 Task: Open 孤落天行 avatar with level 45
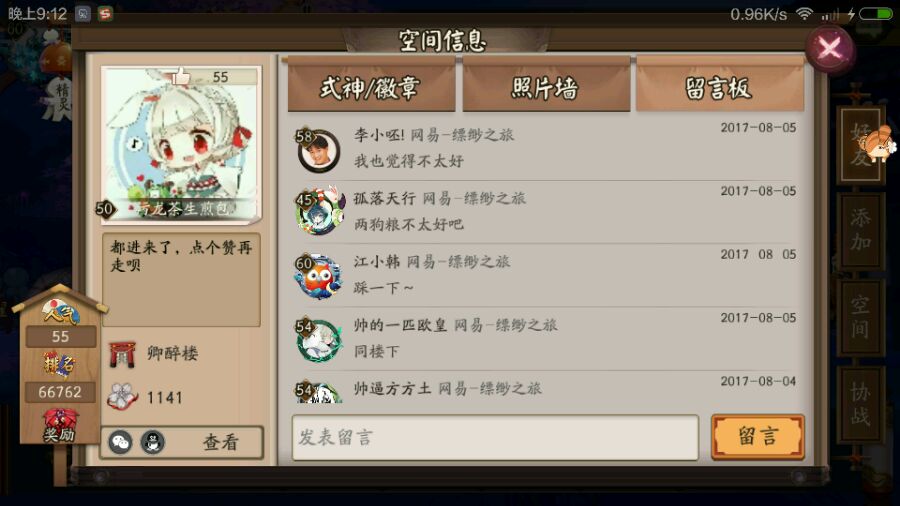tap(319, 211)
